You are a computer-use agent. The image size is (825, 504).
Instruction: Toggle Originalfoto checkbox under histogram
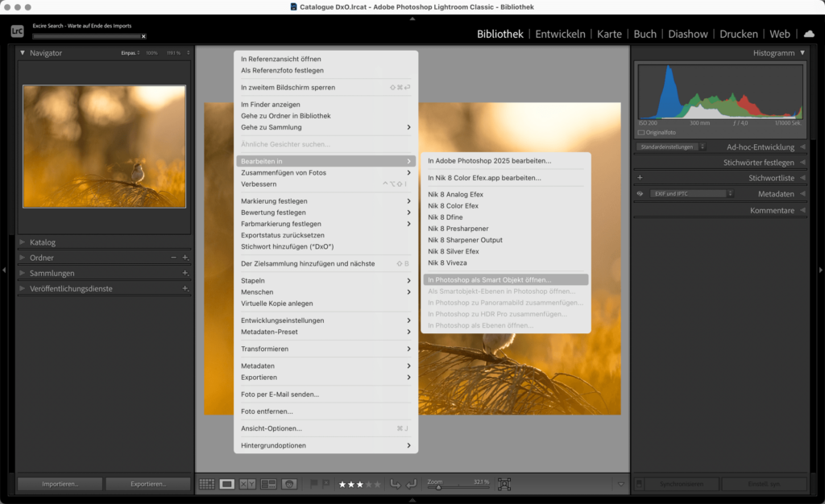click(641, 132)
